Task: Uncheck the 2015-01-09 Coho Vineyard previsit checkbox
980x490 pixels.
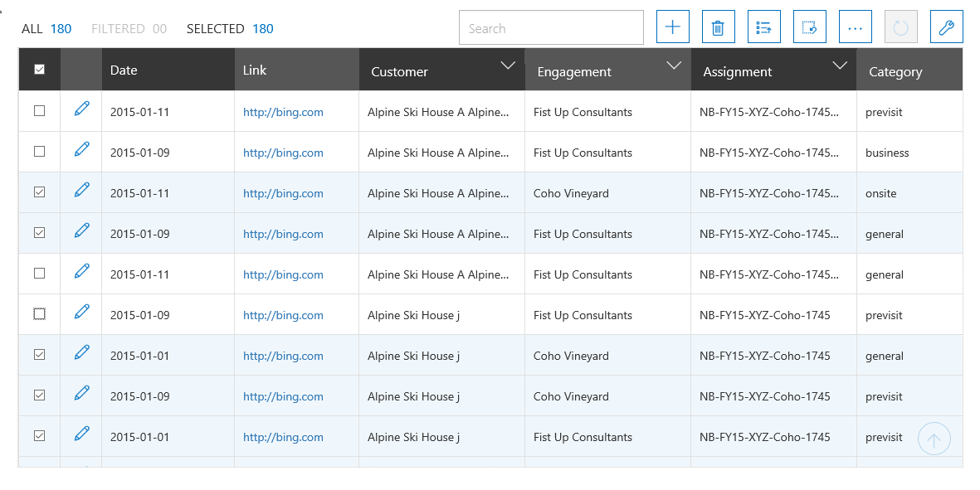Action: [x=39, y=395]
